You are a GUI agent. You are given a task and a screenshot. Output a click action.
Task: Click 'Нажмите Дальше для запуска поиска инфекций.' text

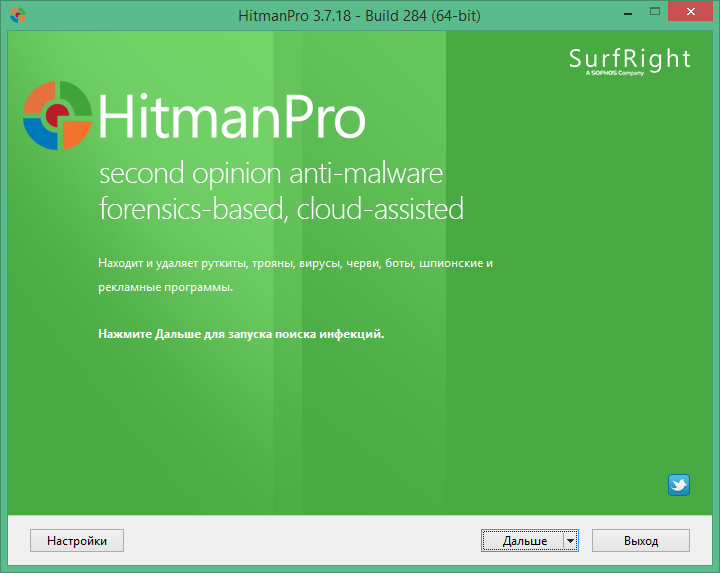pos(241,334)
